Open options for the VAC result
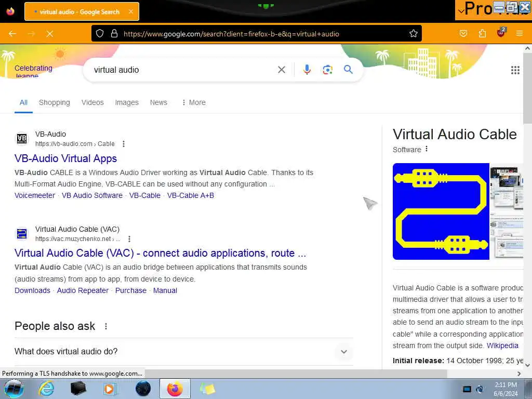The width and height of the screenshot is (532, 399). [129, 239]
